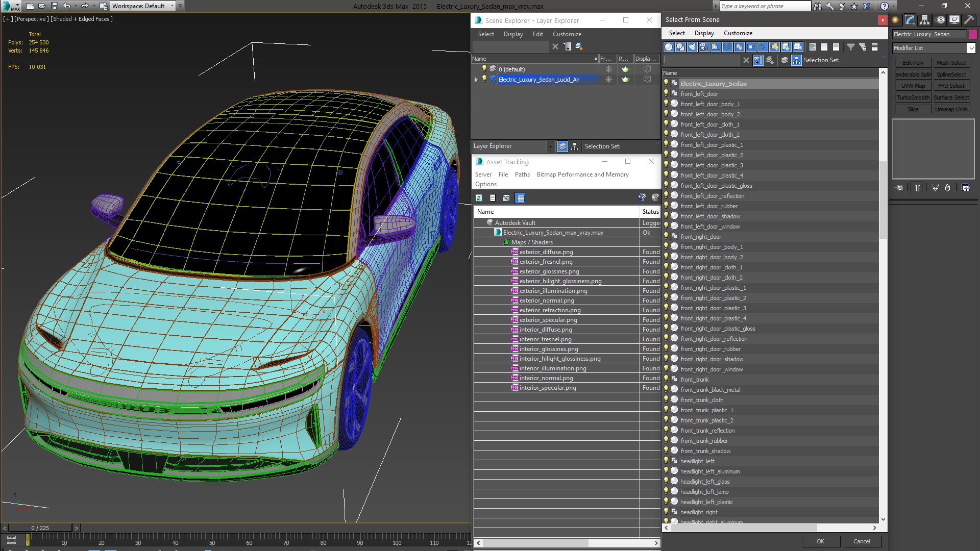Hide front_left_door_window using its lightbulb
The image size is (980, 551).
point(666,226)
